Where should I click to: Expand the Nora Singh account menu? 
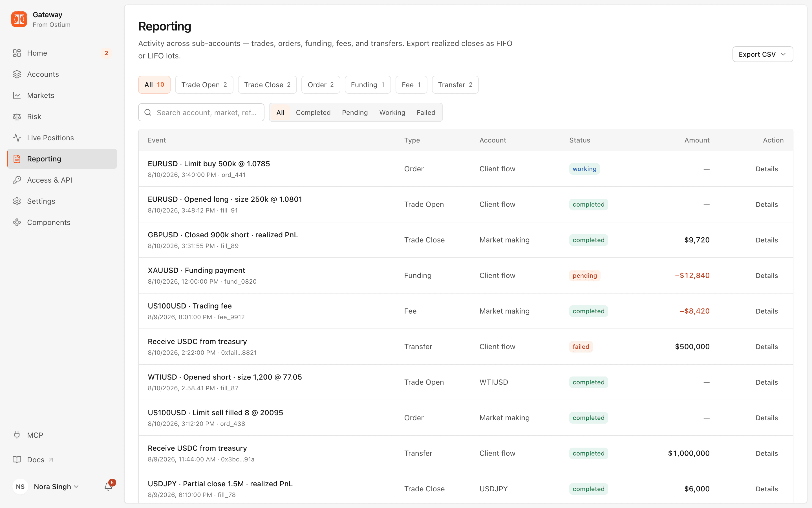pyautogui.click(x=56, y=487)
